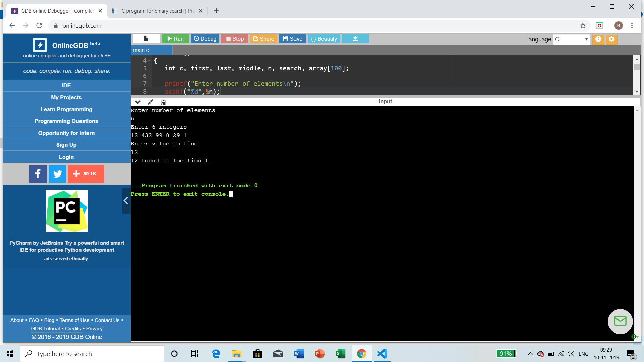The image size is (644, 362).
Task: Click the copy console output icon
Action: [x=163, y=102]
